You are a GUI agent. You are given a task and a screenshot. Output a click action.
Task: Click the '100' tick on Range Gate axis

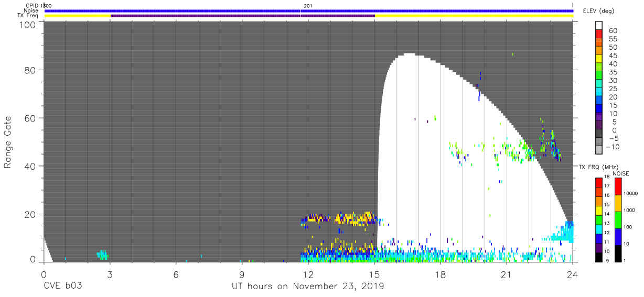pos(27,24)
